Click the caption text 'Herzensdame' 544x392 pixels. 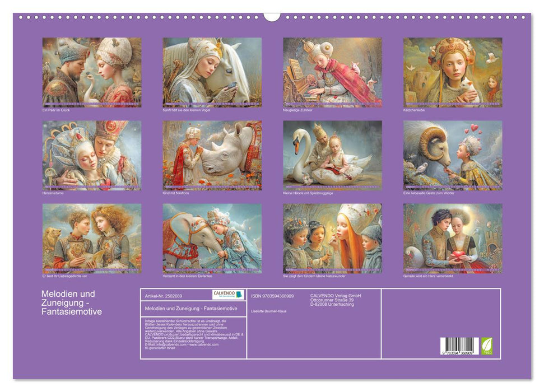tap(53, 193)
